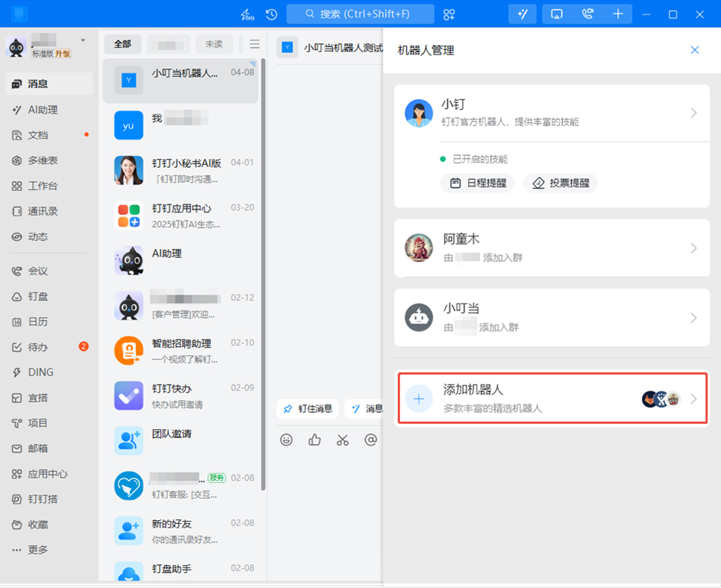Viewport: 721px width, 588px height.
Task: Open the 小叮当机器人 conversation
Action: [x=181, y=81]
